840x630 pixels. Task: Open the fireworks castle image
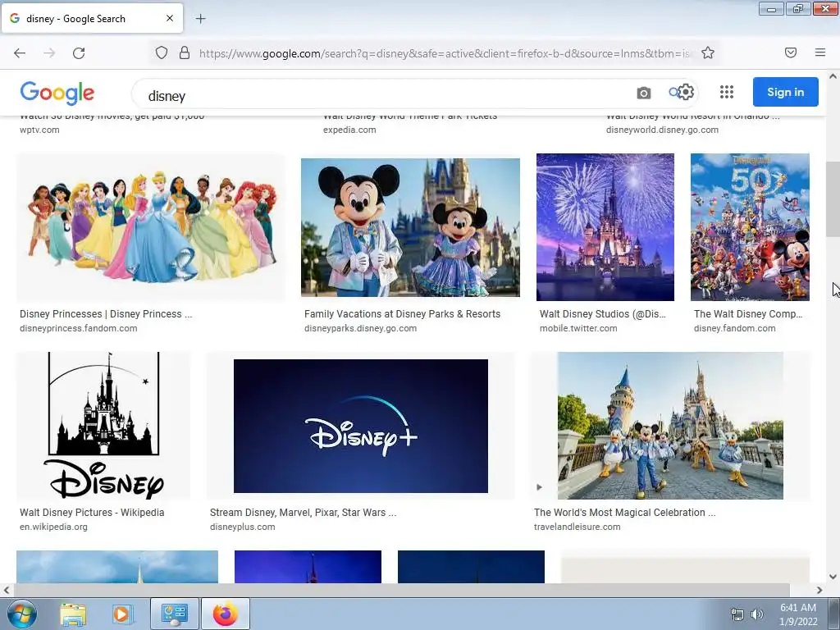point(605,227)
